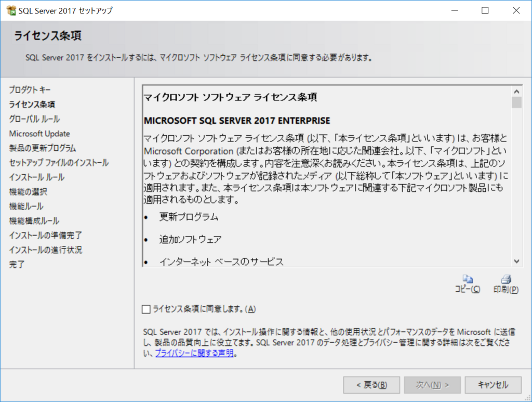Click the Copy (コピー) icon
Image resolution: width=532 pixels, height=402 pixels.
468,279
